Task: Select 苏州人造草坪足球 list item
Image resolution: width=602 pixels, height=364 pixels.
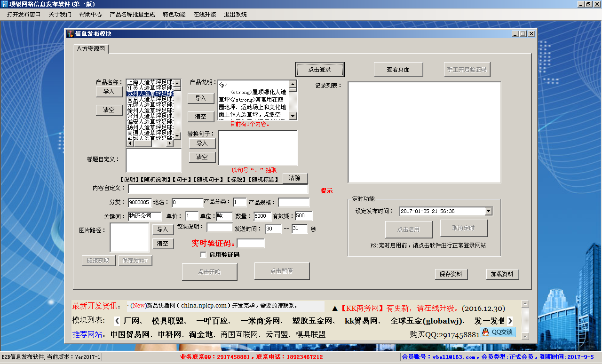Action: (x=150, y=94)
